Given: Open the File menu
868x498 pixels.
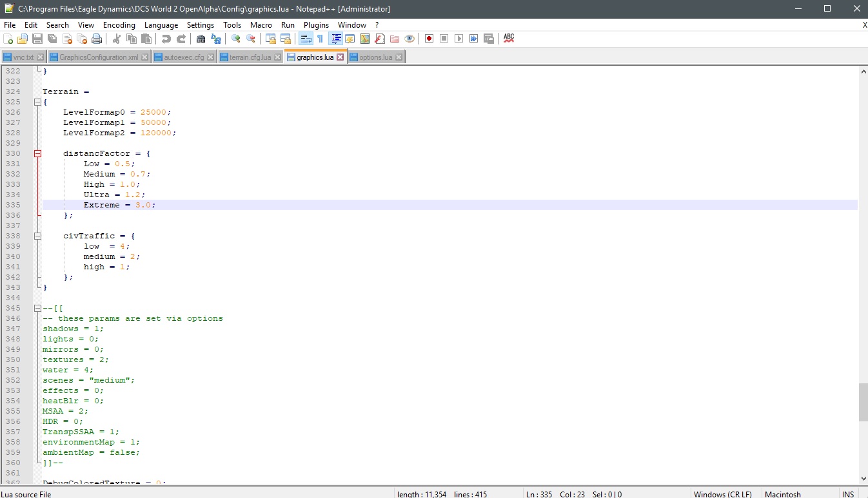Looking at the screenshot, I should (10, 25).
